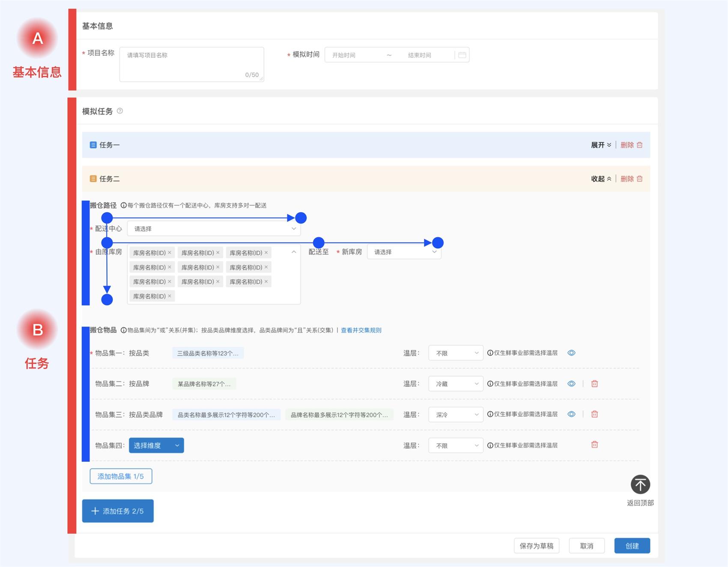Toggle 物品集一 eye preview icon
The width and height of the screenshot is (728, 567).
click(x=571, y=353)
